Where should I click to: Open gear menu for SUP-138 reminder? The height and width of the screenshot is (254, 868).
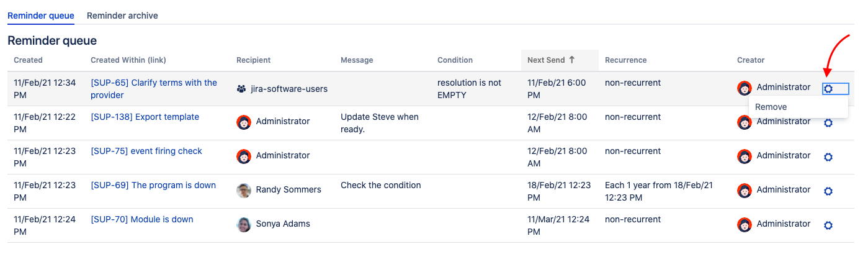[828, 123]
